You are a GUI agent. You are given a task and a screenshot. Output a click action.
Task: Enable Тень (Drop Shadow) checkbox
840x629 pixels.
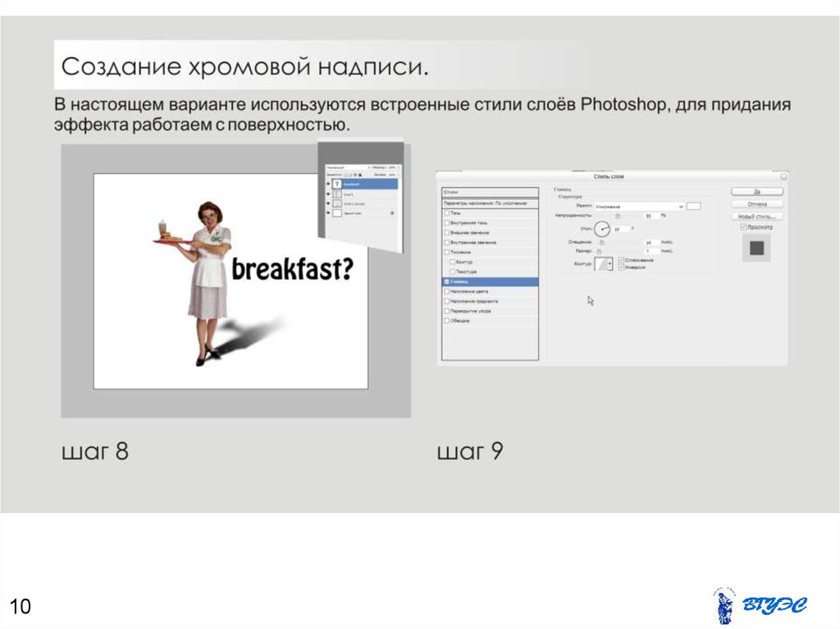pos(447,213)
